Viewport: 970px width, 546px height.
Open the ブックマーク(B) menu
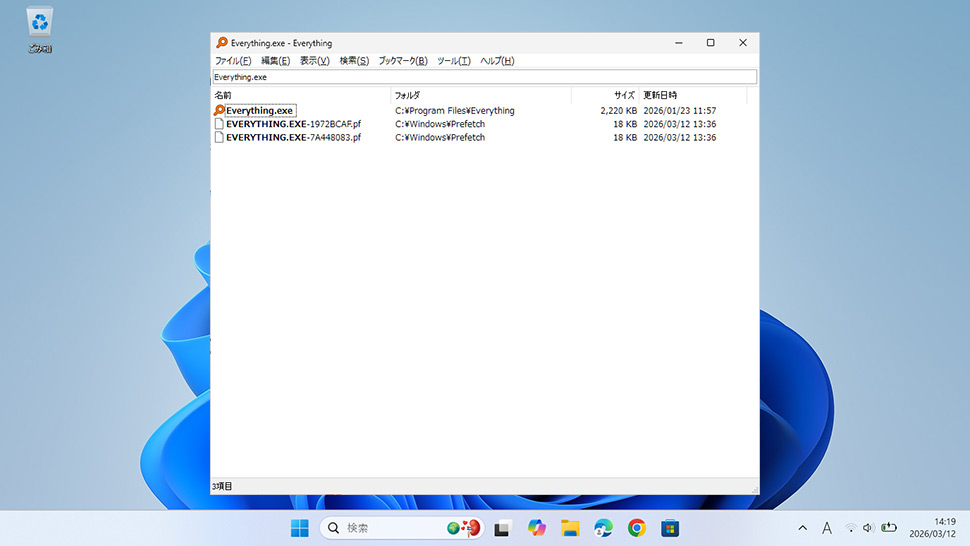point(403,61)
